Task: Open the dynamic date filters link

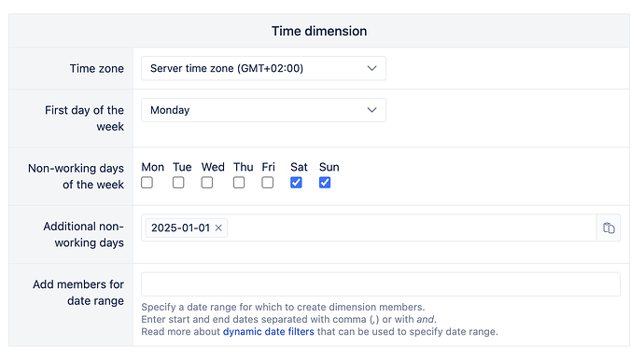Action: coord(269,332)
